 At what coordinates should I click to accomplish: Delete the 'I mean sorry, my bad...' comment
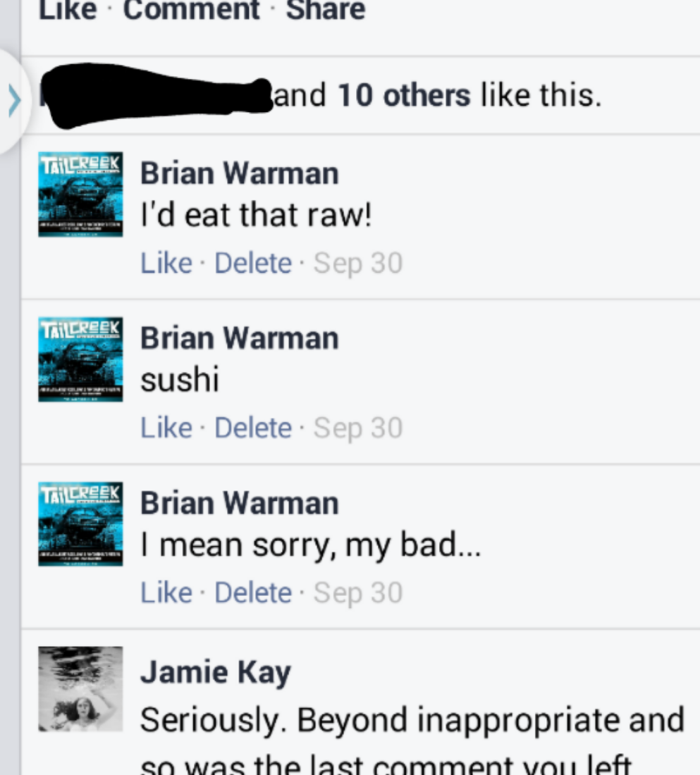coord(253,592)
